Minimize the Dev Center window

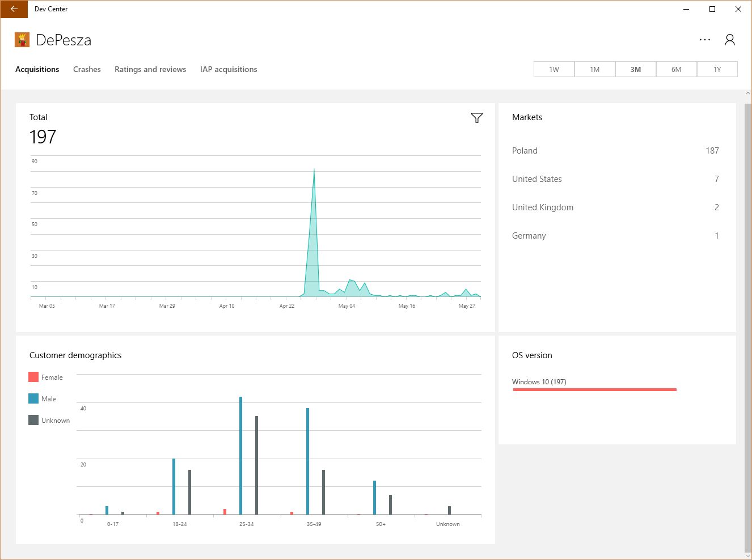[686, 9]
